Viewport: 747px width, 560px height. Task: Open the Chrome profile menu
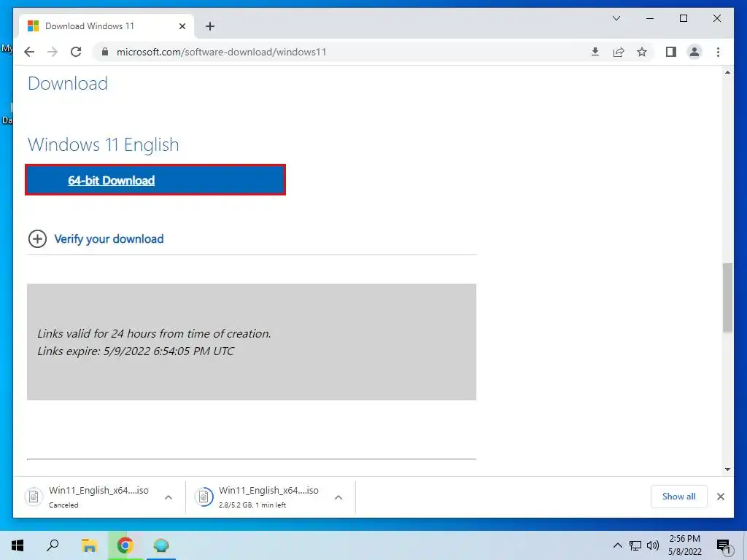pyautogui.click(x=694, y=52)
